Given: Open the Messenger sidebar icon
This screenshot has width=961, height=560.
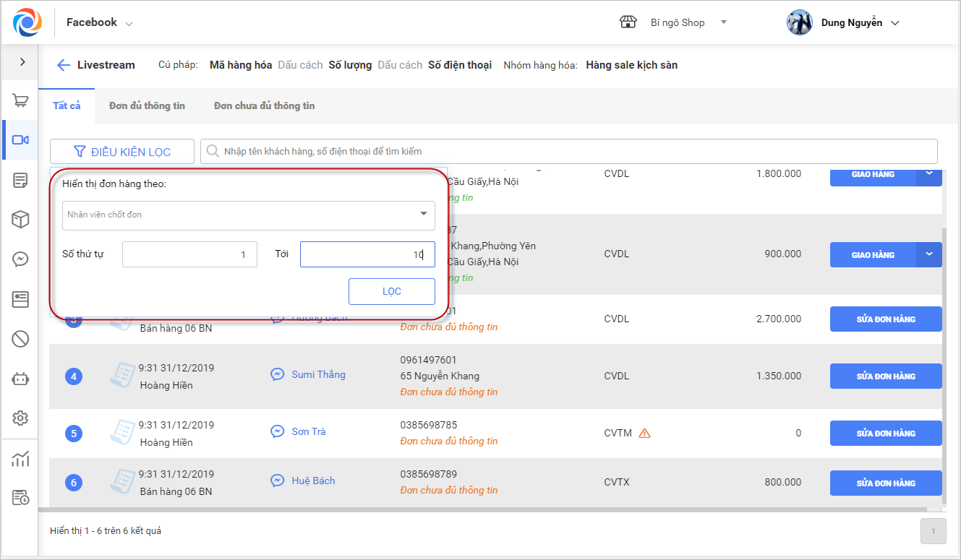Looking at the screenshot, I should (20, 259).
